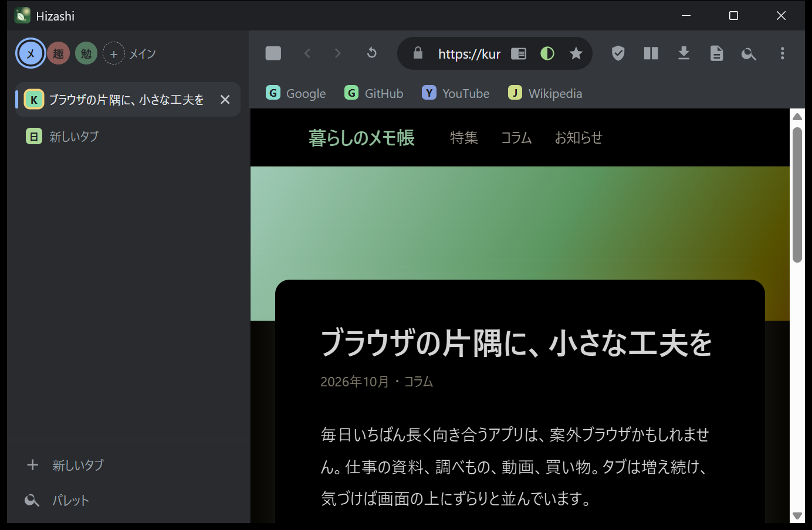Click the 暮らしのメモ帳 site title
Screen dimensions: 812x530
(361, 138)
